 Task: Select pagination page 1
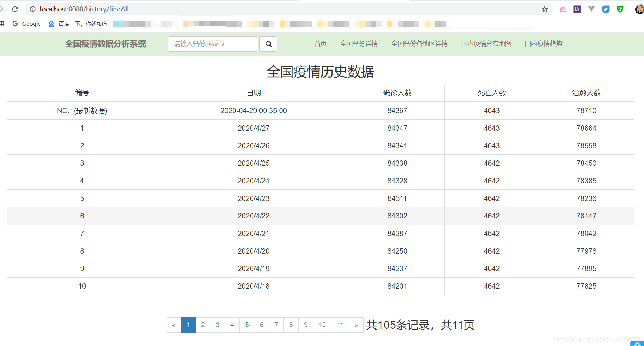click(x=188, y=325)
